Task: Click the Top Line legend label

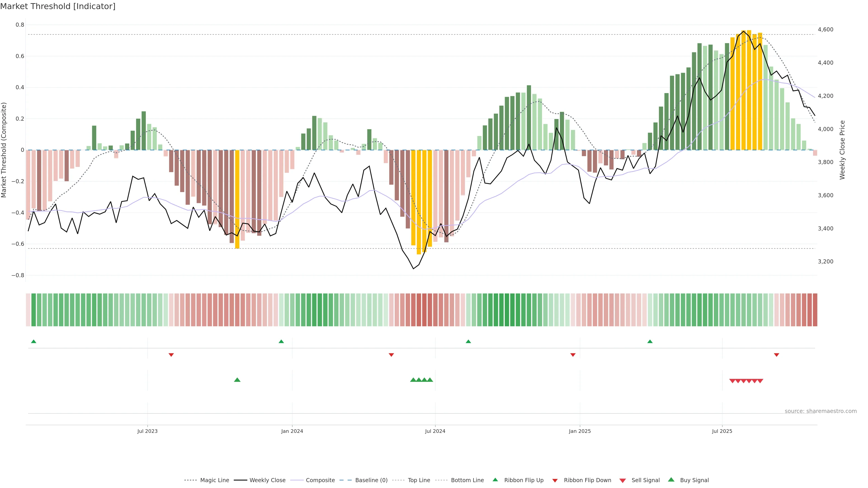Action: click(419, 480)
